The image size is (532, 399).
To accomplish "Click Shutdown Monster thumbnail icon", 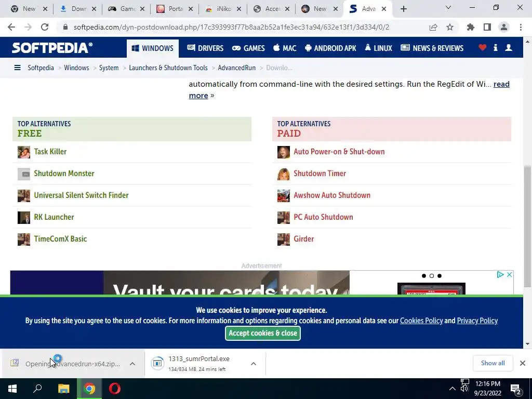I will (x=24, y=174).
